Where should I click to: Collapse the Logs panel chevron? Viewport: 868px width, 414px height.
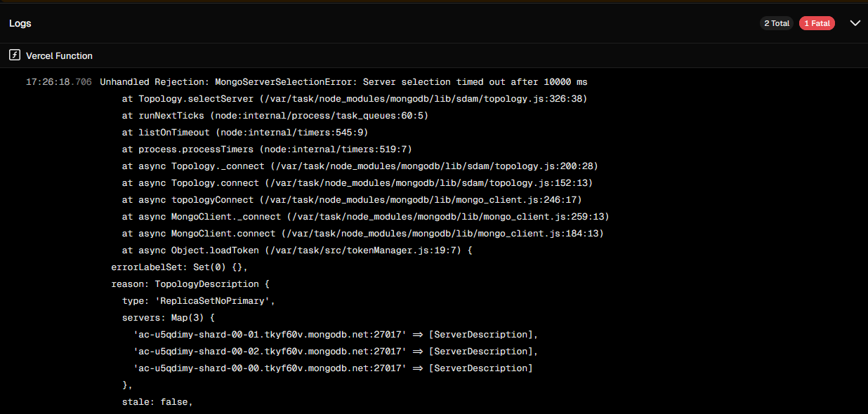(x=855, y=23)
